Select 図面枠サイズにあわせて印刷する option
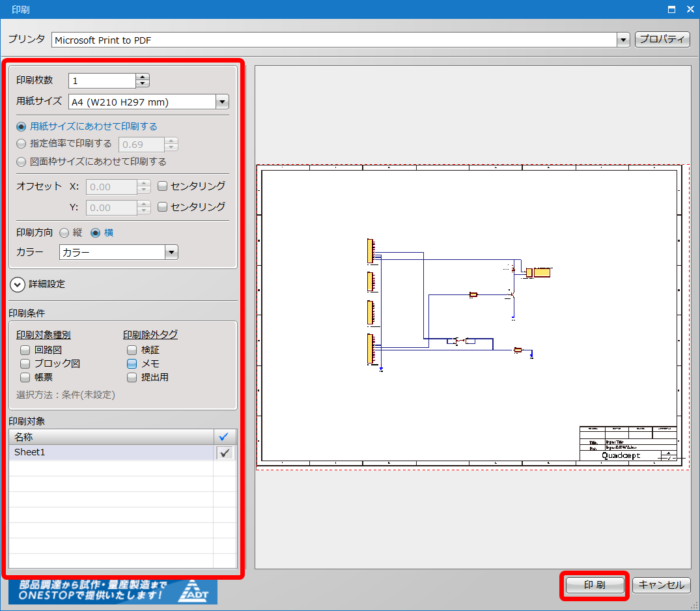Screen dimensions: 700x611 tap(21, 162)
